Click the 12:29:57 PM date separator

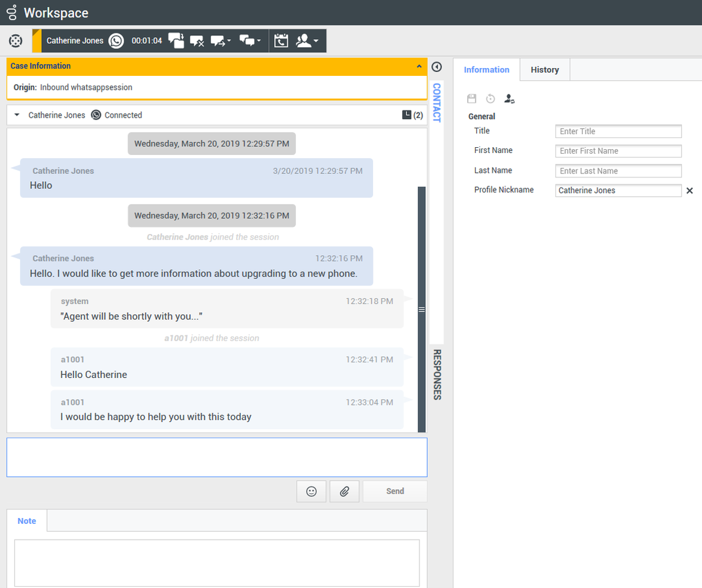[x=211, y=144]
